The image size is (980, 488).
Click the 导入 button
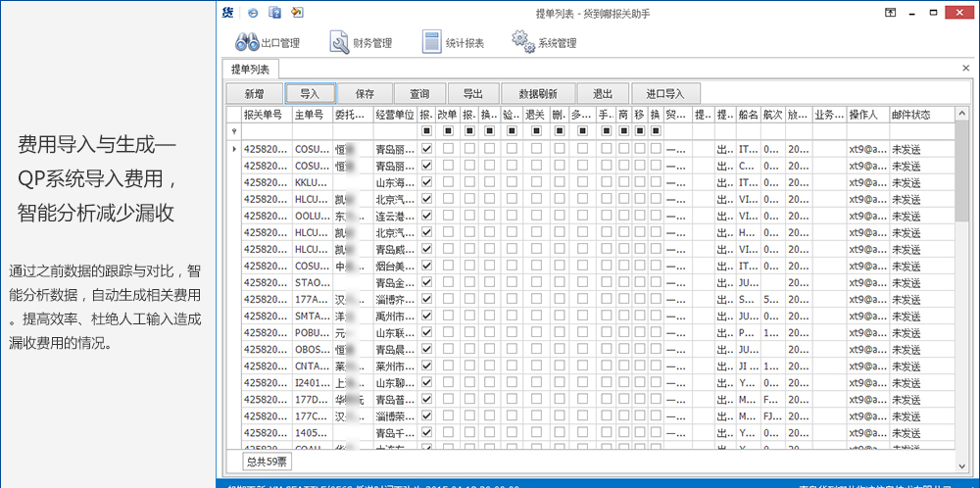click(x=310, y=94)
